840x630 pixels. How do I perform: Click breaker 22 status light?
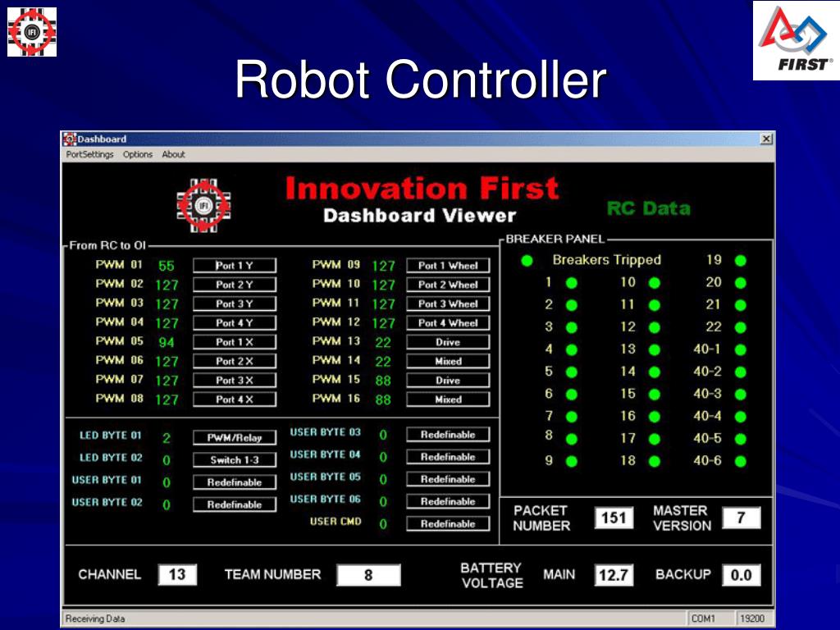(741, 327)
